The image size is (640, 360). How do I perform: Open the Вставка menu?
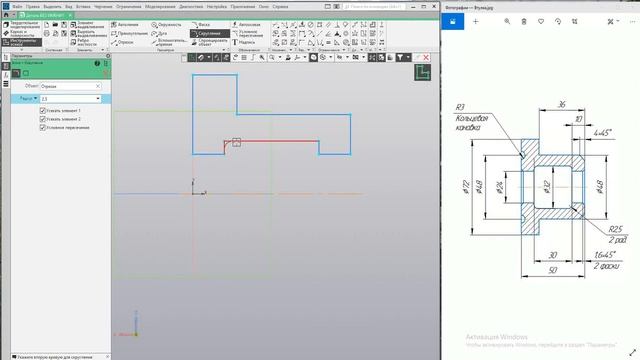83,7
